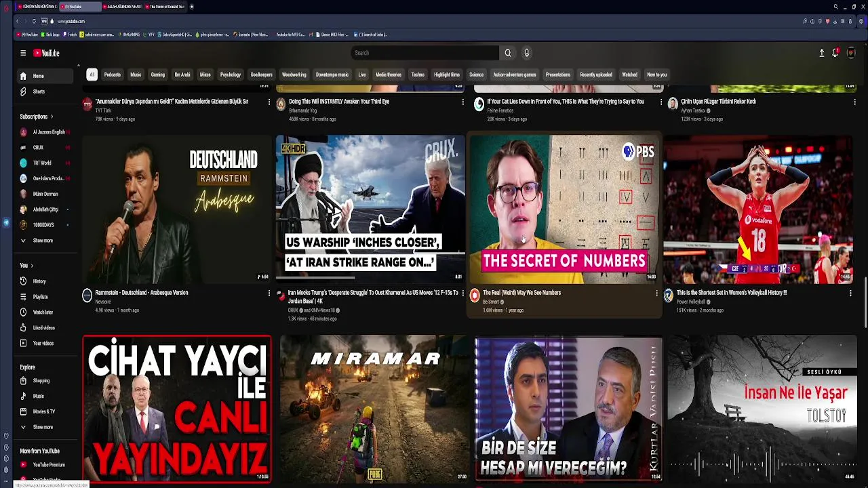
Task: Open the Create upload icon
Action: point(822,53)
